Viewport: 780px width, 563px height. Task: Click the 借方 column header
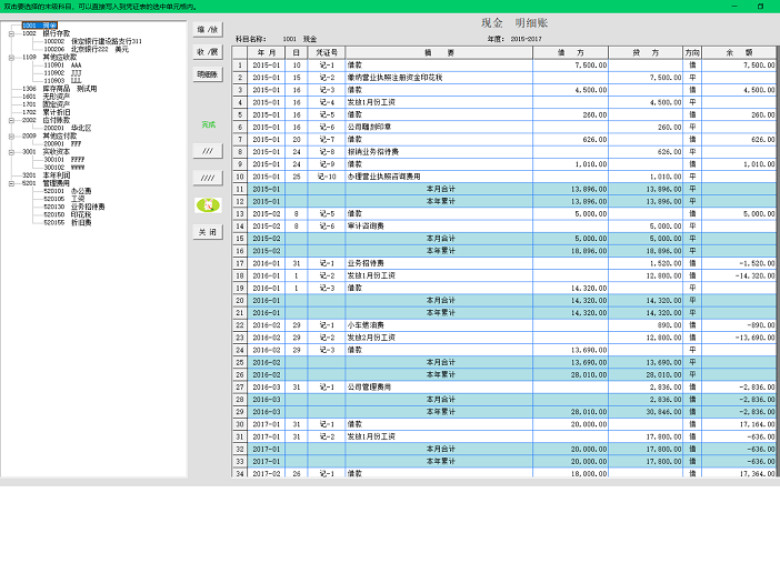click(571, 53)
